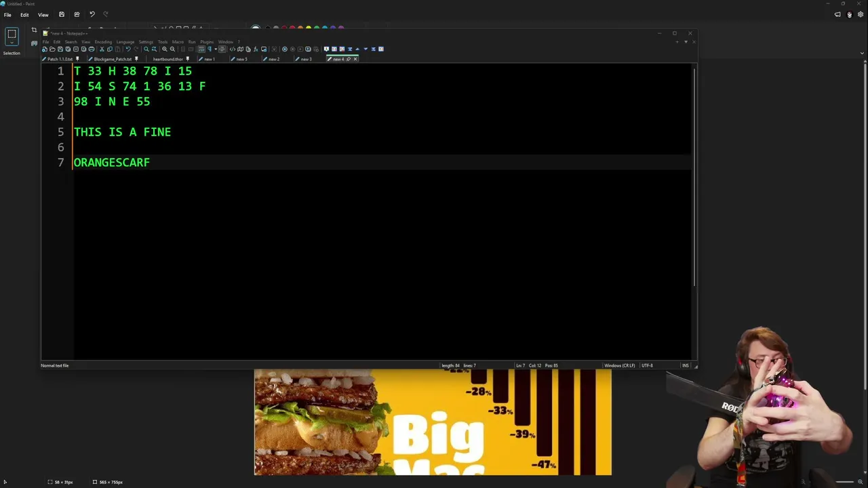Click the Big Mac image on Paint canvas
The width and height of the screenshot is (868, 488).
pos(433,422)
